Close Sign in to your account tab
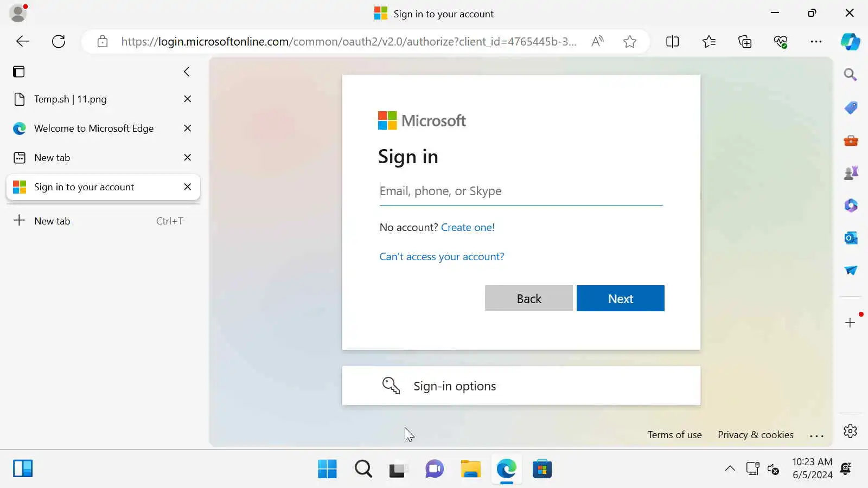This screenshot has width=868, height=488. tap(187, 187)
